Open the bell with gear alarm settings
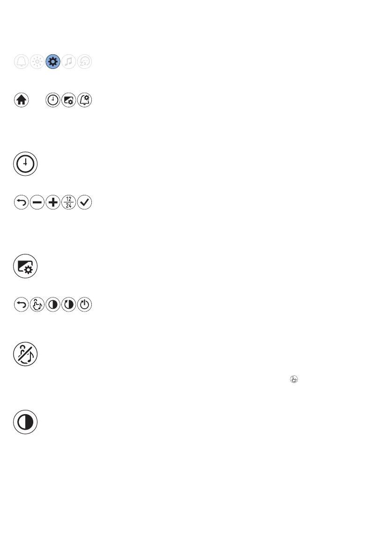Viewport: 392px width, 558px height. coord(85,100)
